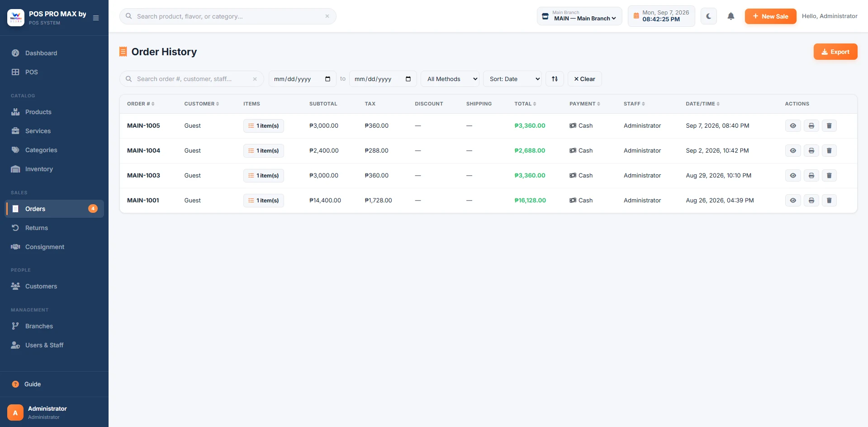
Task: Open Products in sidebar
Action: tap(54, 112)
